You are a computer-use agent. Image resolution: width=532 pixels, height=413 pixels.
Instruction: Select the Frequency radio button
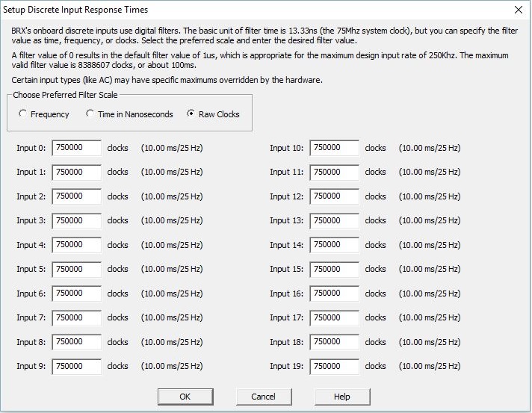(23, 114)
